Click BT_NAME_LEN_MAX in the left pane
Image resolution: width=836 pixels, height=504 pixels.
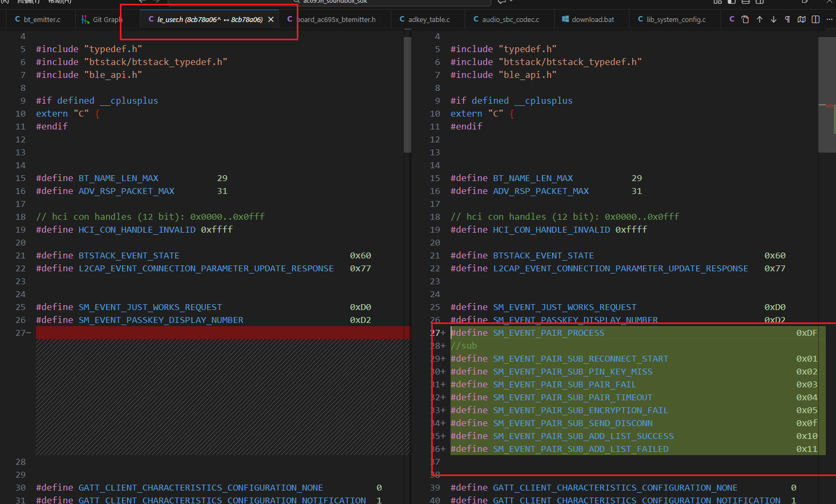point(118,178)
